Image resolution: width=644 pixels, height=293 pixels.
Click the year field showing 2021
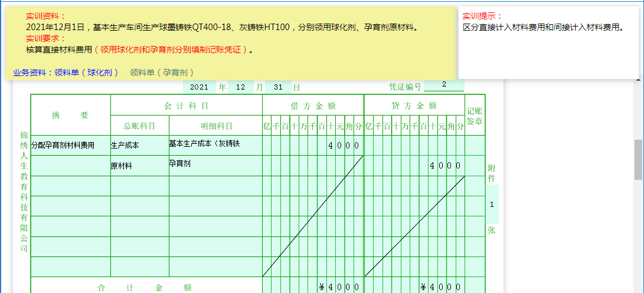(x=199, y=87)
